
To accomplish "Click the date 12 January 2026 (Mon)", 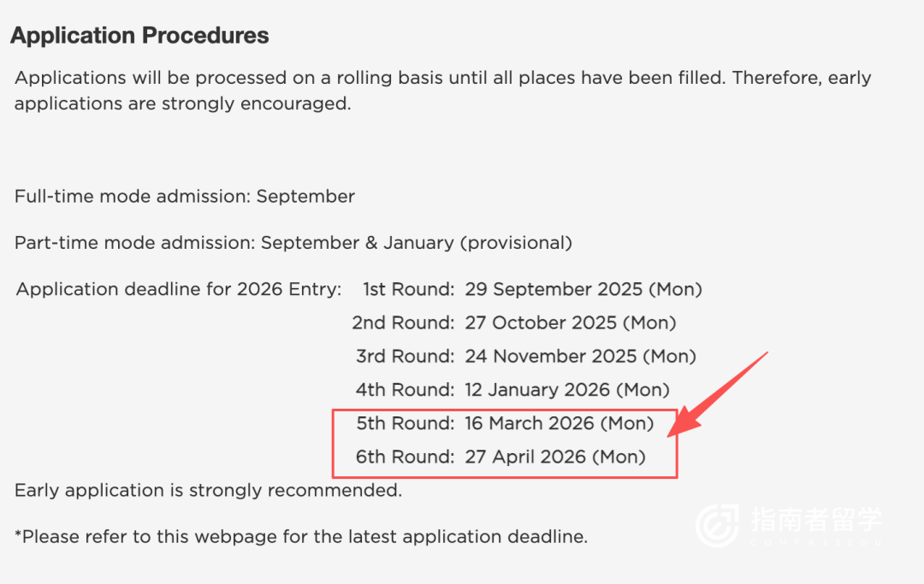I will click(x=567, y=390).
